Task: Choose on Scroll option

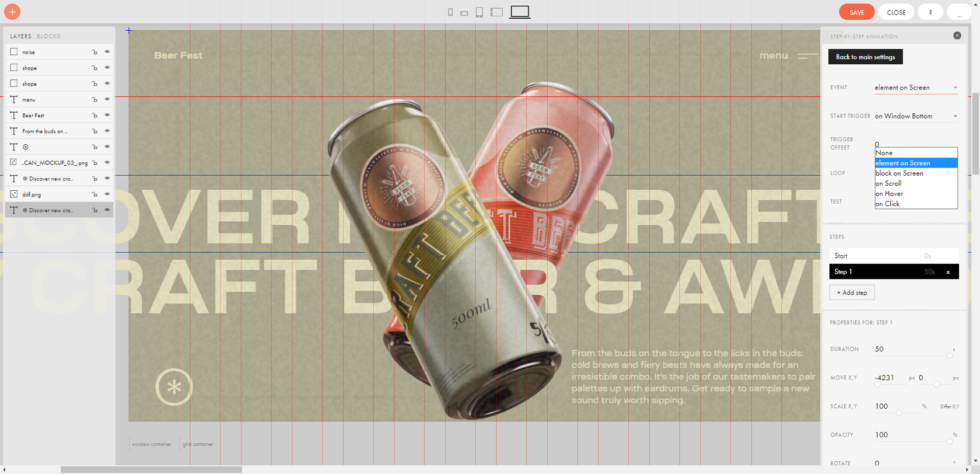Action: pos(916,183)
